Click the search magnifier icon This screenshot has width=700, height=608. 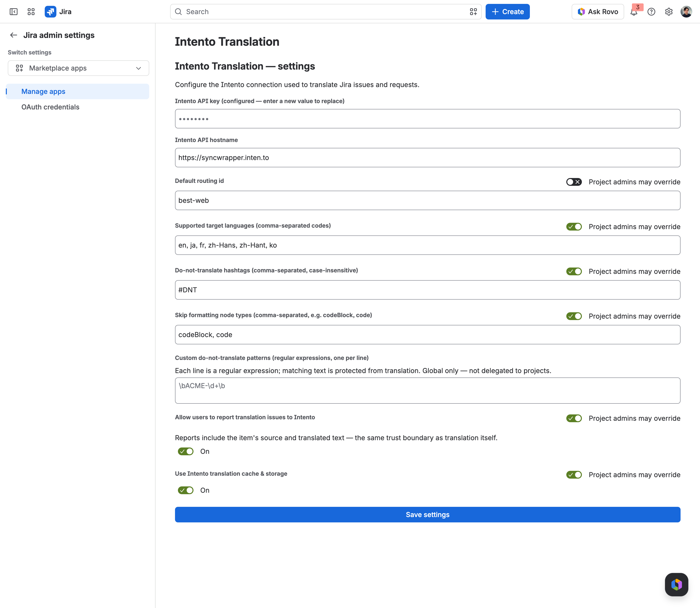pos(178,12)
